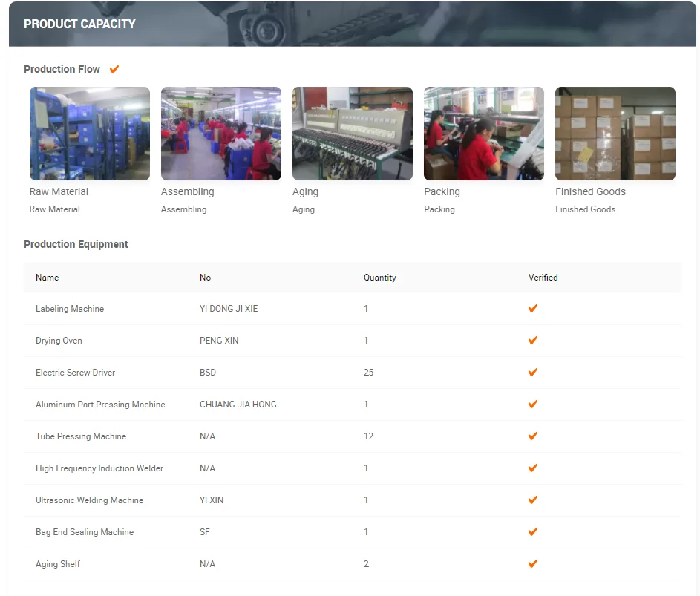Select the Drying Oven name cell
700x596 pixels.
pos(59,341)
